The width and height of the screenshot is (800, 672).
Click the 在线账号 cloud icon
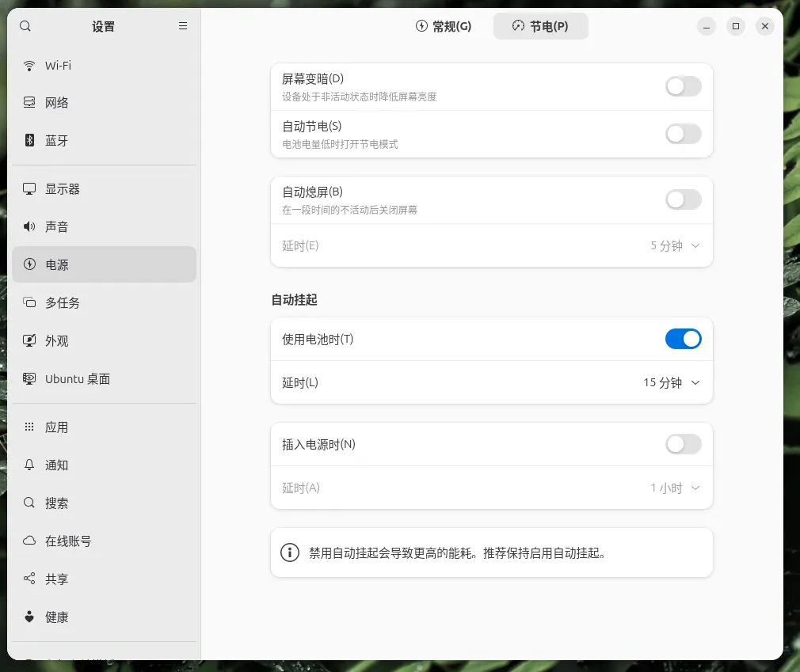pyautogui.click(x=29, y=541)
